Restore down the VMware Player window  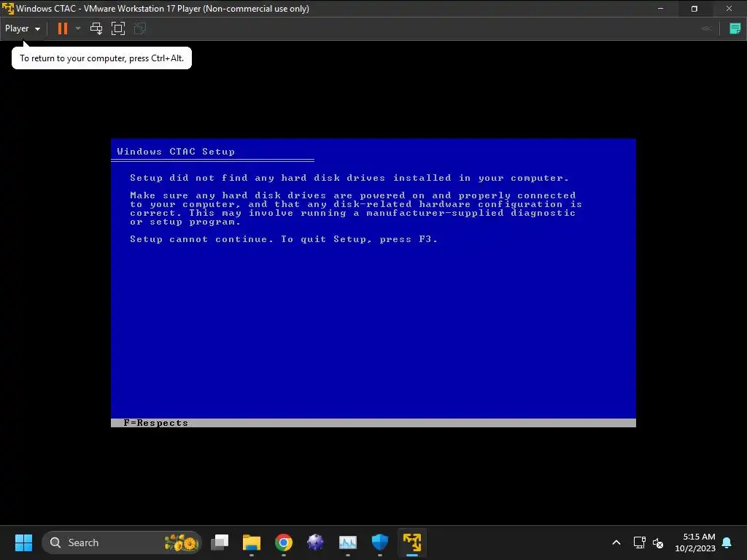[x=694, y=8]
